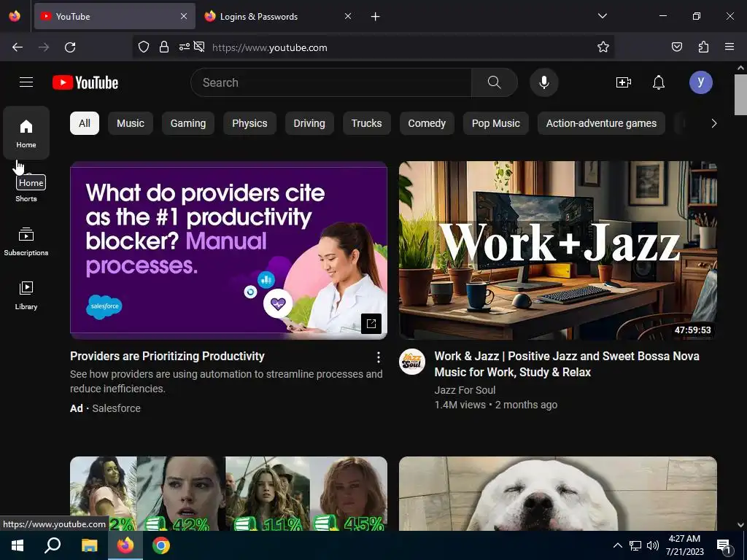Launch Chrome from the taskbar
The image size is (747, 560).
[x=161, y=545]
